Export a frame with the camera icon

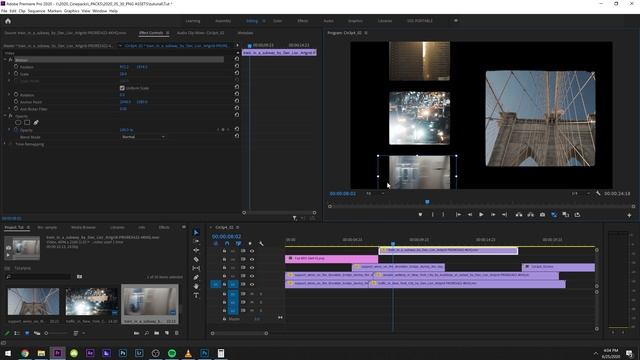tap(542, 215)
